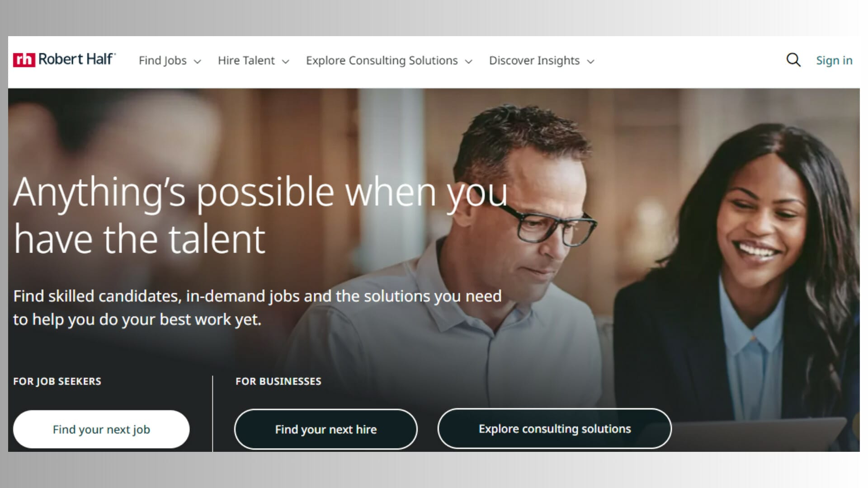Click the FOR BUSINESSES label
868x488 pixels.
pyautogui.click(x=278, y=381)
